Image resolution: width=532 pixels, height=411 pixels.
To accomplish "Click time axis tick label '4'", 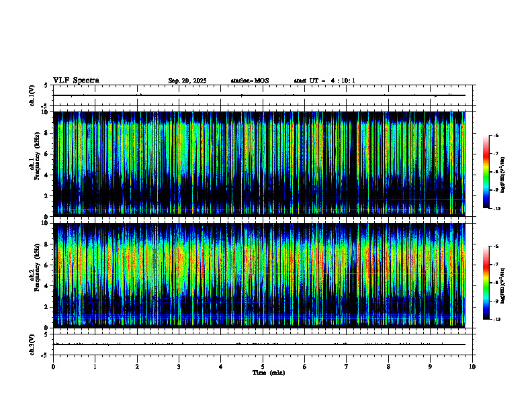I will 221,367.
